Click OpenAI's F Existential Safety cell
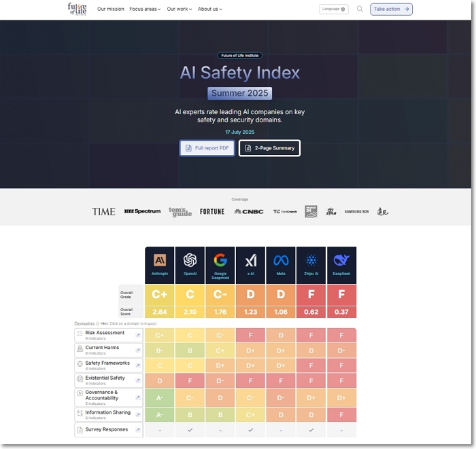476x449 pixels. point(190,380)
